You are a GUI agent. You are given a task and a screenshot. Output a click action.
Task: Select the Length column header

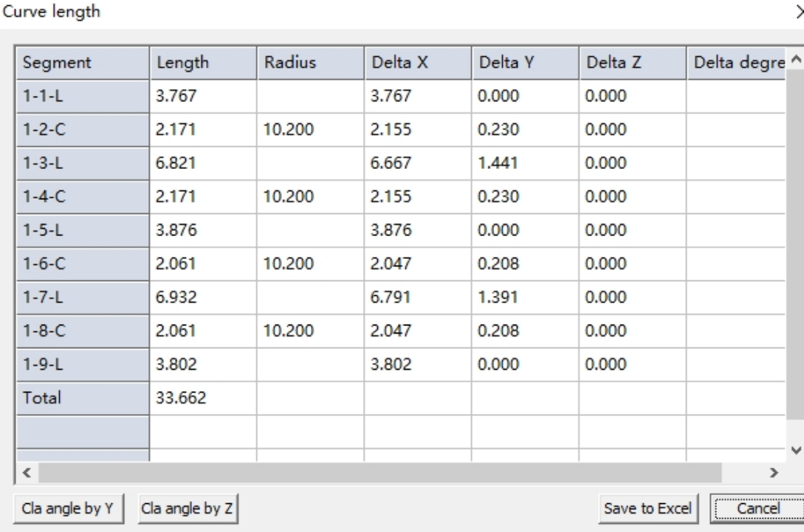(x=203, y=63)
